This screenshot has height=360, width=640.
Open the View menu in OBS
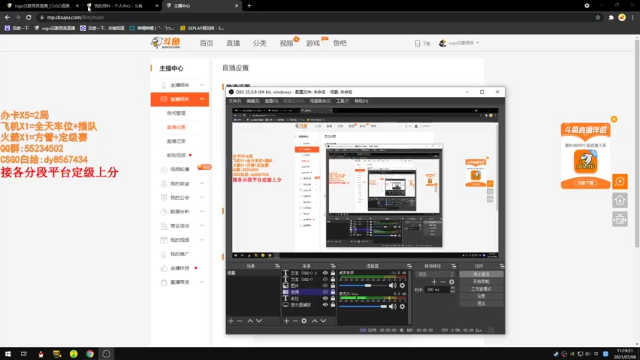(x=271, y=101)
